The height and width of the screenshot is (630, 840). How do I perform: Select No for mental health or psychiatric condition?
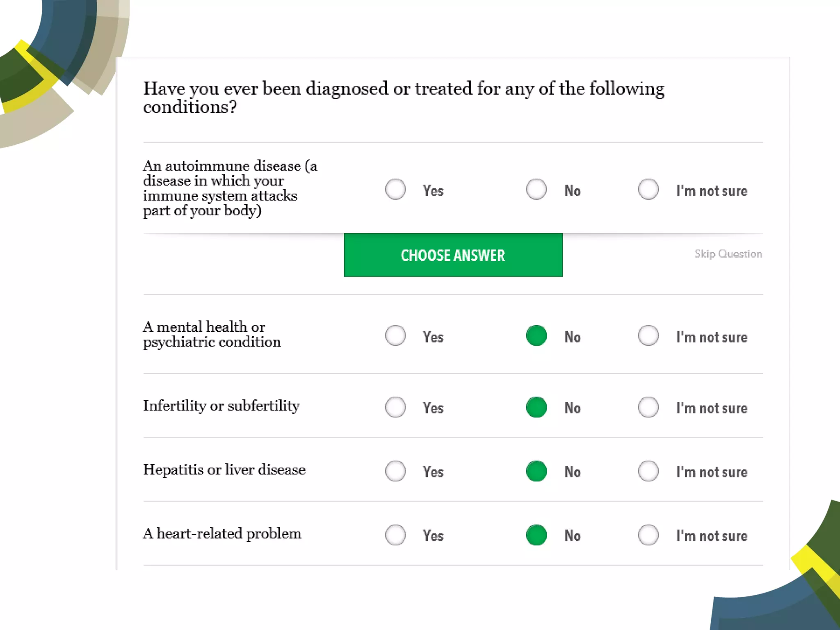pyautogui.click(x=536, y=336)
